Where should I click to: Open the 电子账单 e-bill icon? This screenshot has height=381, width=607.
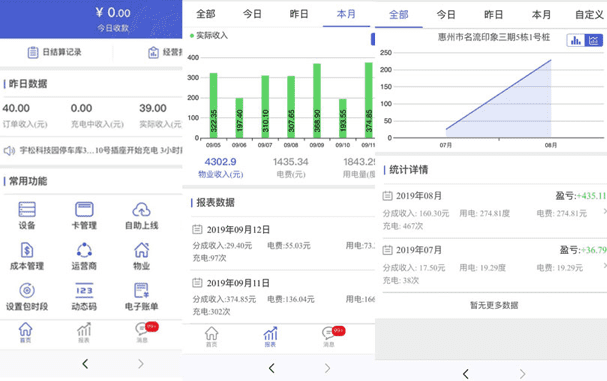pos(141,290)
